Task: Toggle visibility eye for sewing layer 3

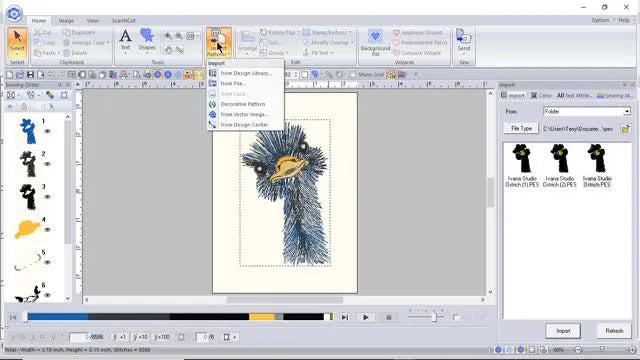Action: point(47,197)
